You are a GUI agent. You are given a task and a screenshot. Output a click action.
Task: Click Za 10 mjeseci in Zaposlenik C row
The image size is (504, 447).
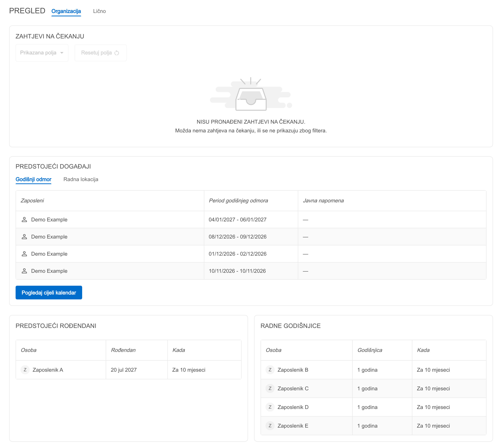(433, 389)
